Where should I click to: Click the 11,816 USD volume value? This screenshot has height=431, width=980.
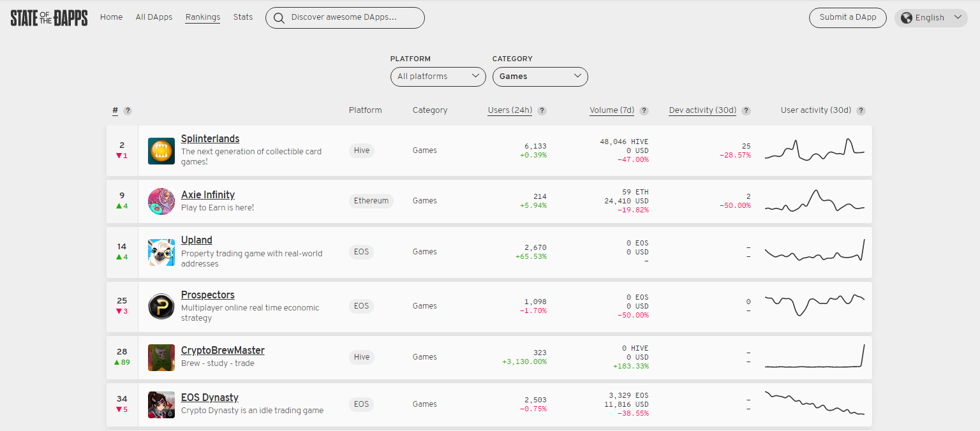click(x=626, y=404)
